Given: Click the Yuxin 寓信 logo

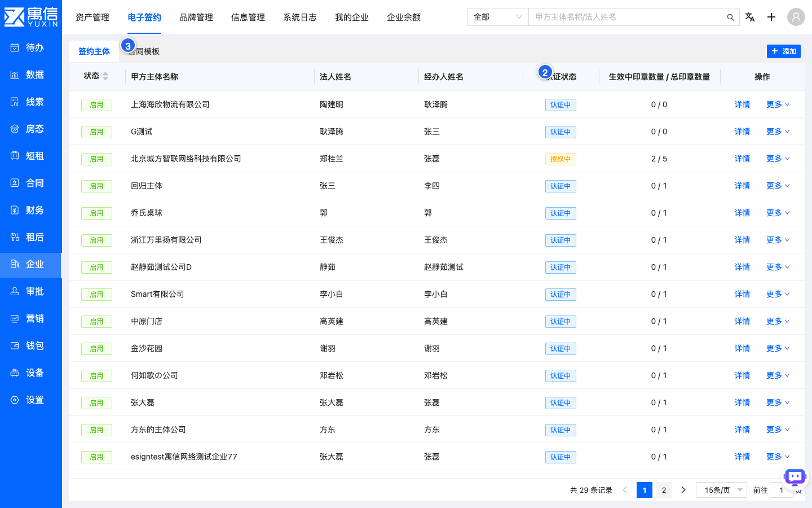Looking at the screenshot, I should 31,17.
